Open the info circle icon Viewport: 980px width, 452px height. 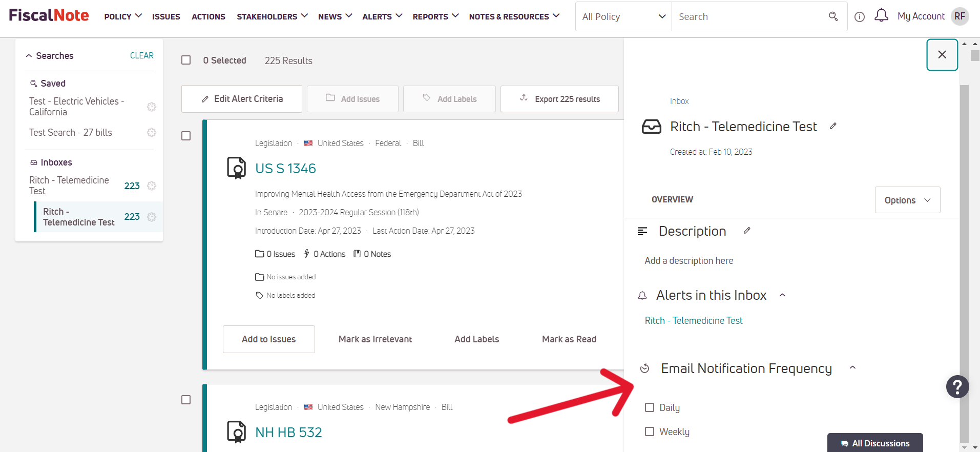tap(860, 17)
